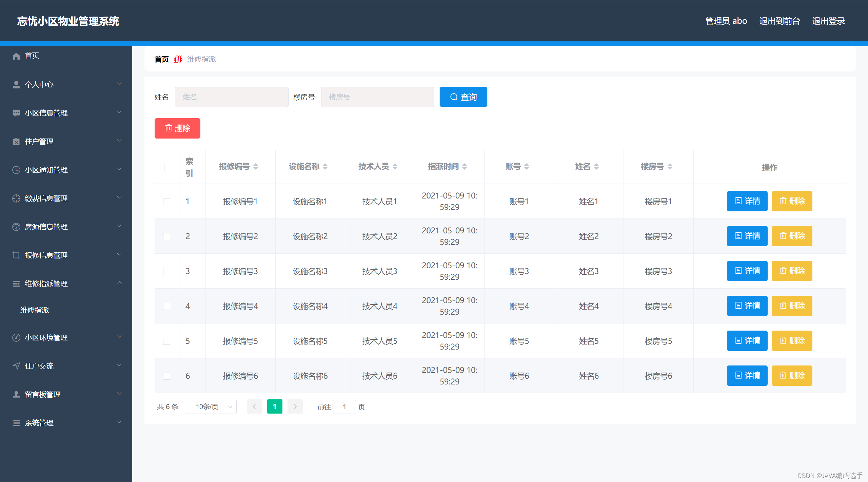The width and height of the screenshot is (868, 482).
Task: Click the 报修信息管理 crop icon
Action: [16, 255]
